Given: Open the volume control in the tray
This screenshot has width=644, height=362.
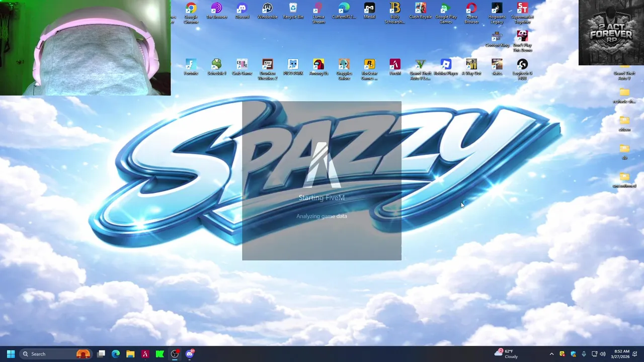Looking at the screenshot, I should (x=603, y=354).
